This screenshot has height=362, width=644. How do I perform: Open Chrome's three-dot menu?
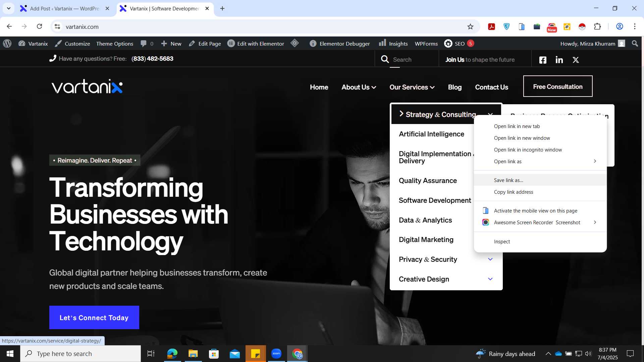(x=635, y=26)
